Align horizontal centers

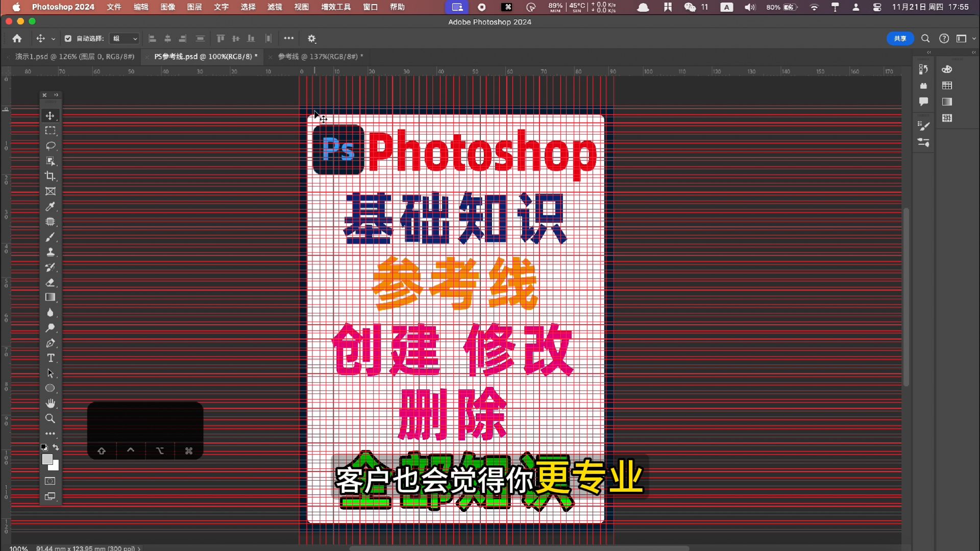tap(167, 38)
